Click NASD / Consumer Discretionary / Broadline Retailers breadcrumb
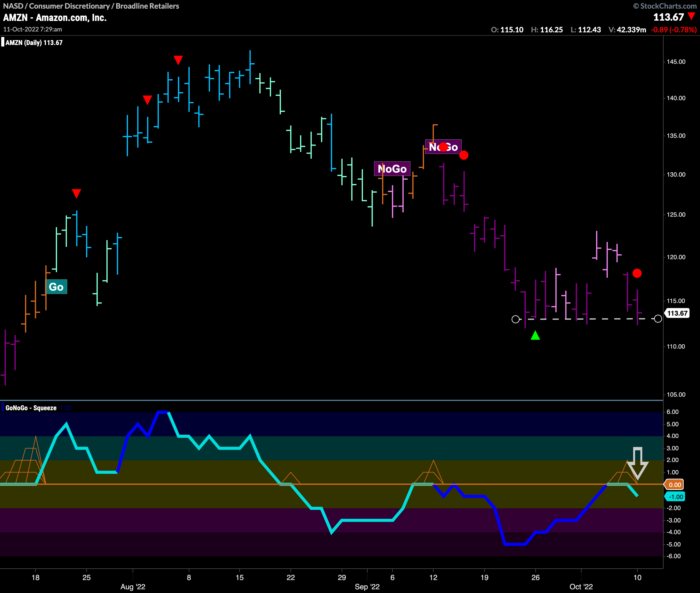 (x=91, y=6)
